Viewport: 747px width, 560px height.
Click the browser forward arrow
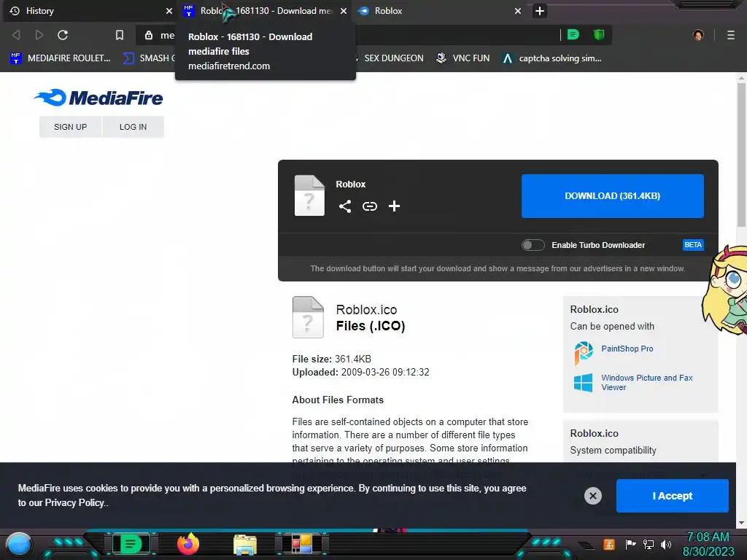(39, 35)
